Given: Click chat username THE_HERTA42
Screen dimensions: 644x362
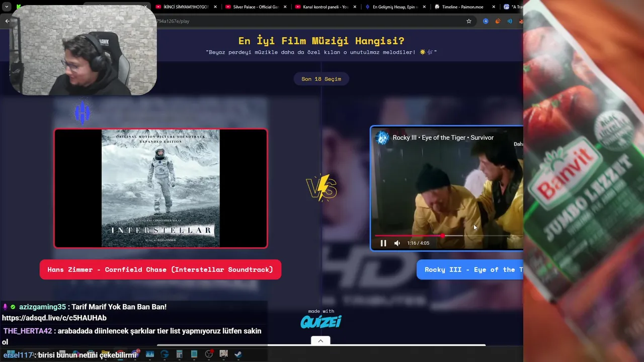Looking at the screenshot, I should coord(28,331).
